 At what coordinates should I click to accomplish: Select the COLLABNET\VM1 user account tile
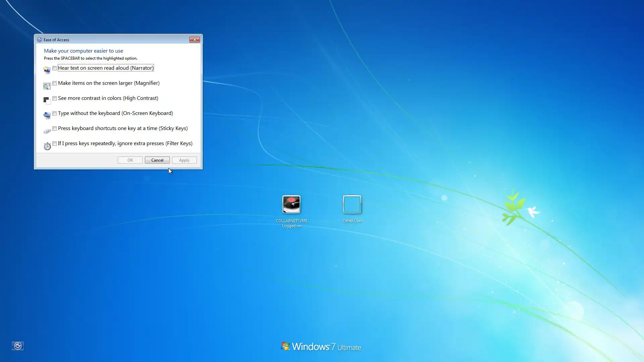[291, 204]
